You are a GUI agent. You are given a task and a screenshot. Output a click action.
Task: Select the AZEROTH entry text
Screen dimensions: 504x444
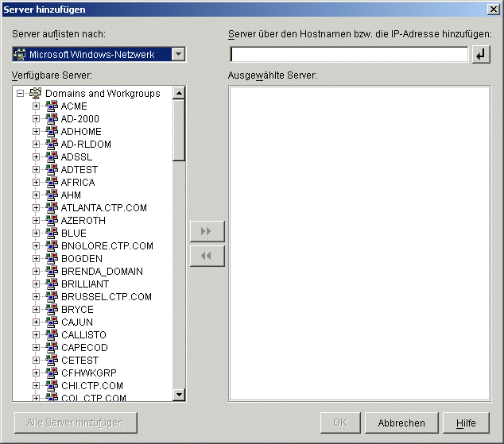click(83, 220)
